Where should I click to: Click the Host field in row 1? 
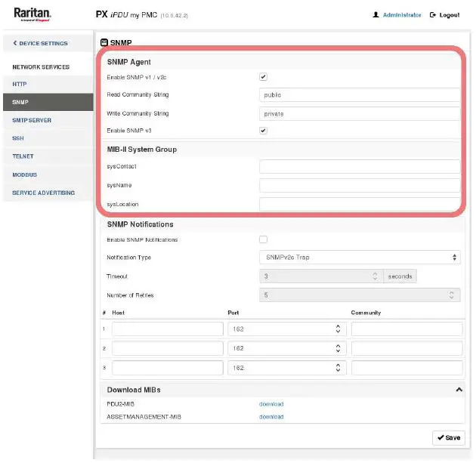(x=168, y=329)
